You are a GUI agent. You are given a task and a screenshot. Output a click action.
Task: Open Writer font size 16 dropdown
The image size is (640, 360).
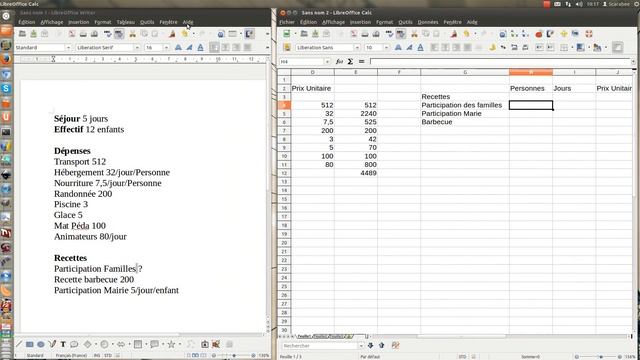pos(166,48)
